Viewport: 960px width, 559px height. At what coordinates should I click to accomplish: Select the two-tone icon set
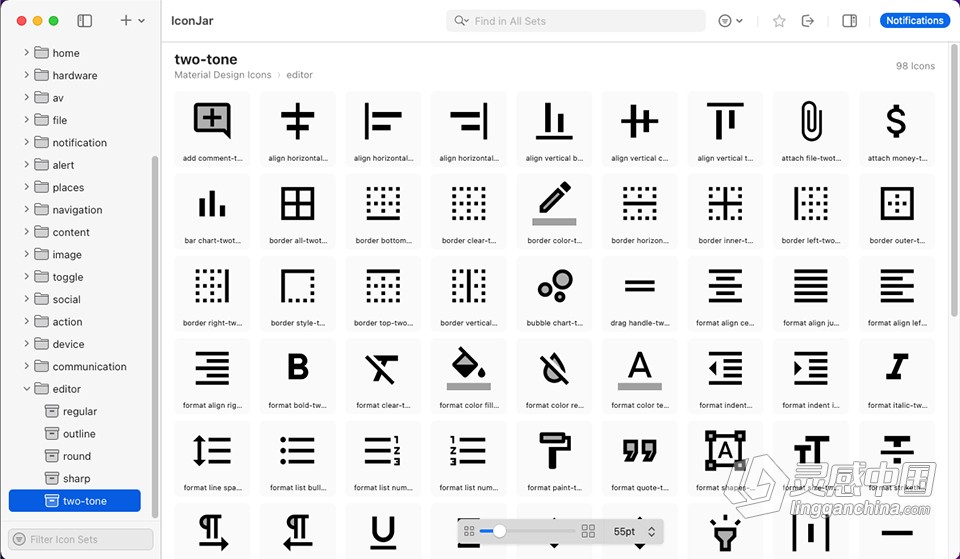point(75,501)
